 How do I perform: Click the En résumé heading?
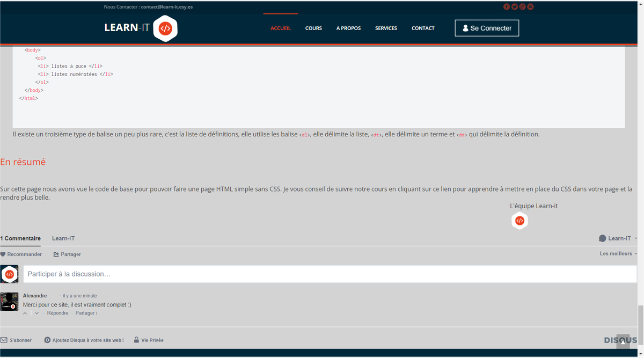[x=23, y=162]
